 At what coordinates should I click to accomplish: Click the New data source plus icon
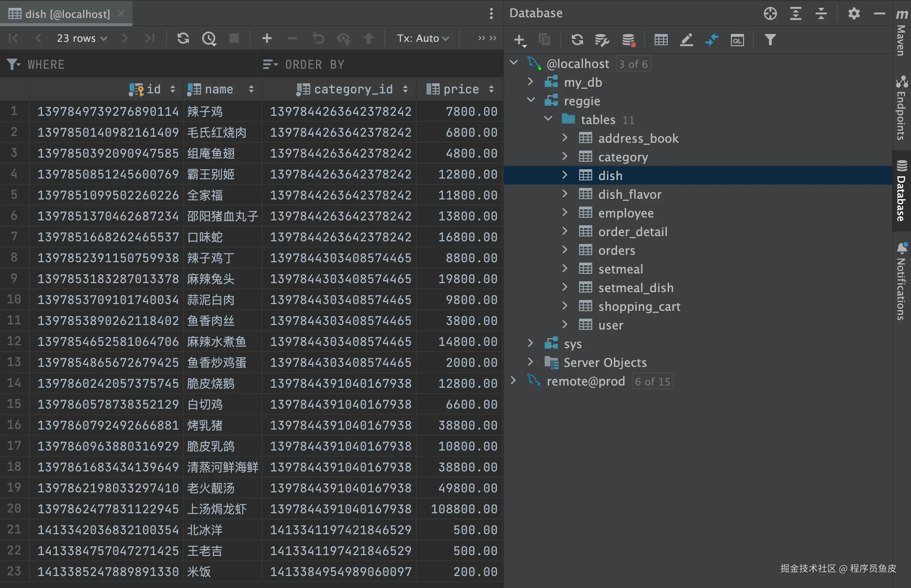click(519, 40)
